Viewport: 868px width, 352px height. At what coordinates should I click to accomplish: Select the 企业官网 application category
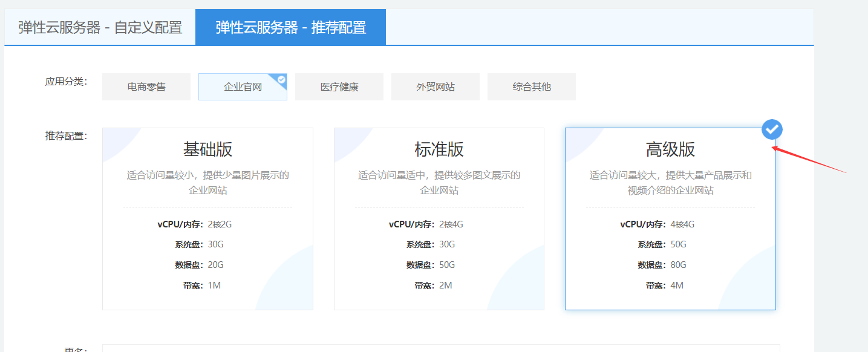243,86
